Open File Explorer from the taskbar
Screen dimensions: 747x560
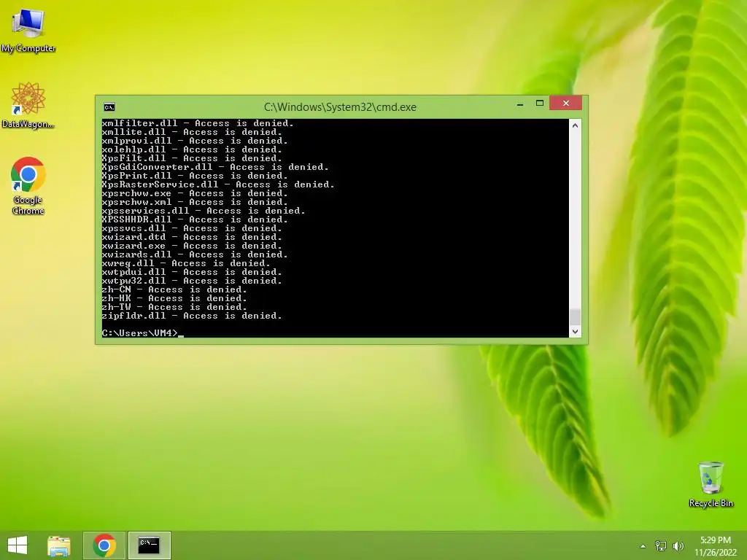coord(59,545)
